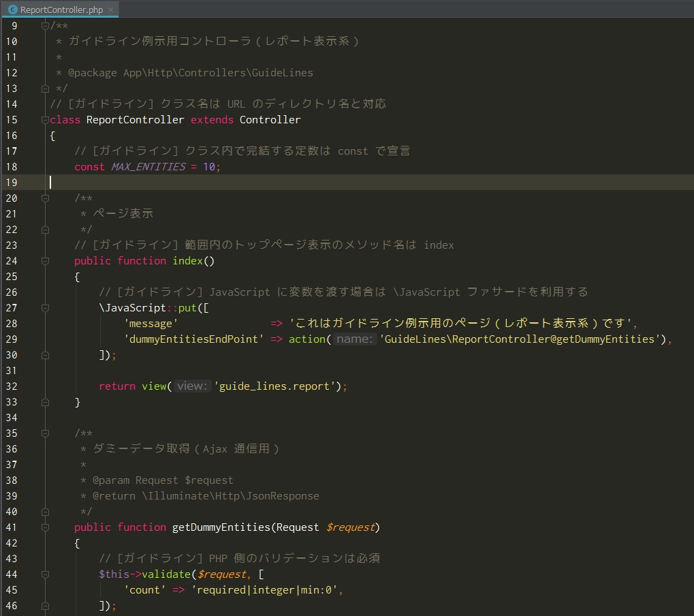
Task: Click the @return JsonResponse doc line
Action: pos(206,496)
